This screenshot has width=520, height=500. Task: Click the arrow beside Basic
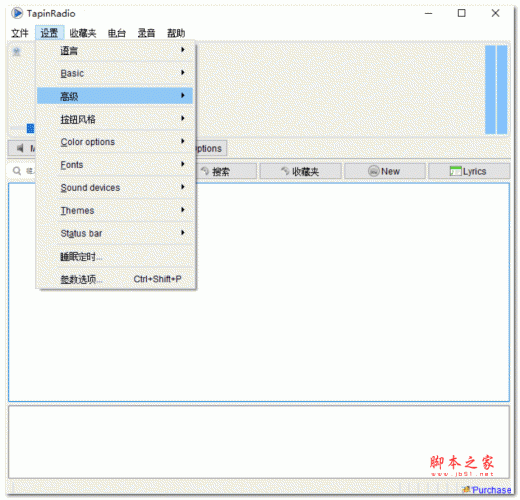[183, 72]
